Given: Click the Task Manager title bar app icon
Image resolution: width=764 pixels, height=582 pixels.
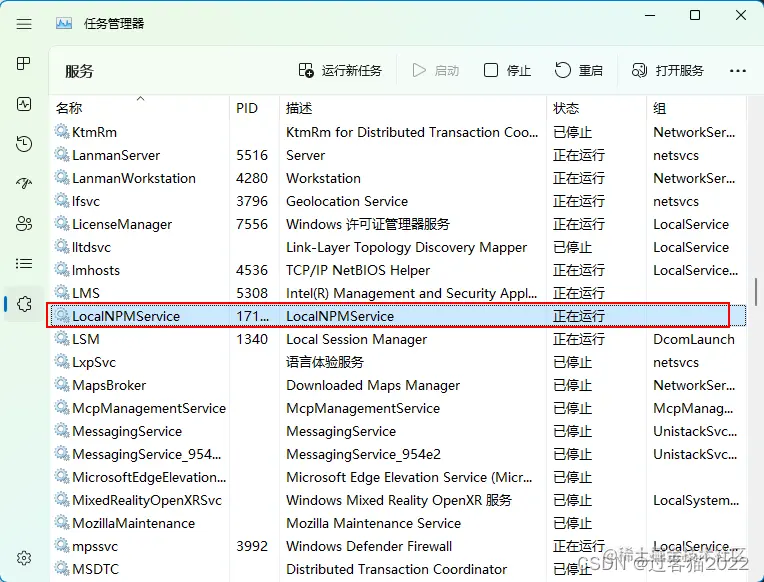Looking at the screenshot, I should [64, 23].
